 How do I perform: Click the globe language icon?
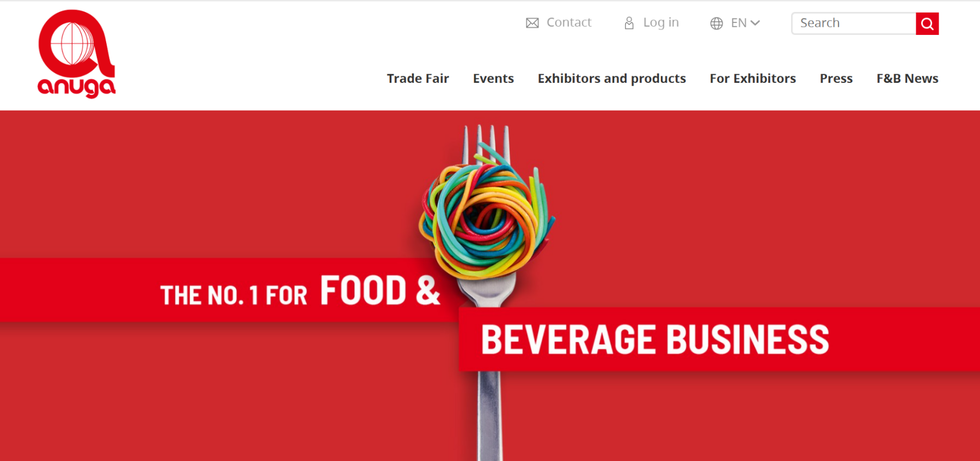point(716,23)
